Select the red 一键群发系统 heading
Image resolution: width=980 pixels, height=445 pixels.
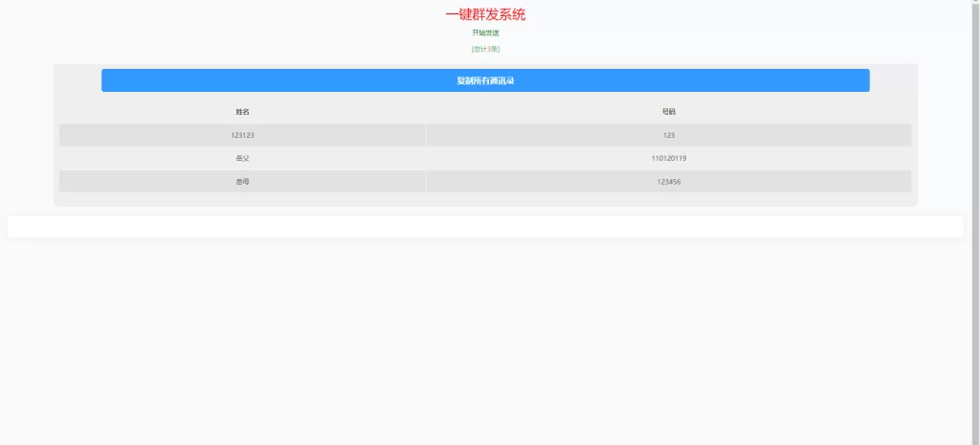point(485,15)
